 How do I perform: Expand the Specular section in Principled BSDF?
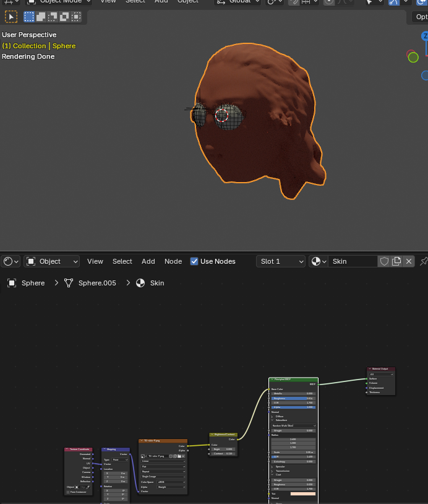coord(272,467)
